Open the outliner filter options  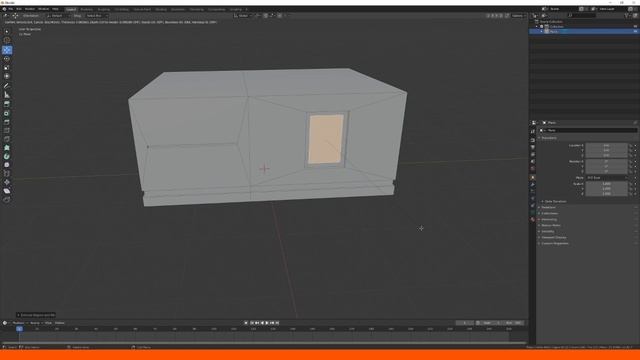(627, 16)
